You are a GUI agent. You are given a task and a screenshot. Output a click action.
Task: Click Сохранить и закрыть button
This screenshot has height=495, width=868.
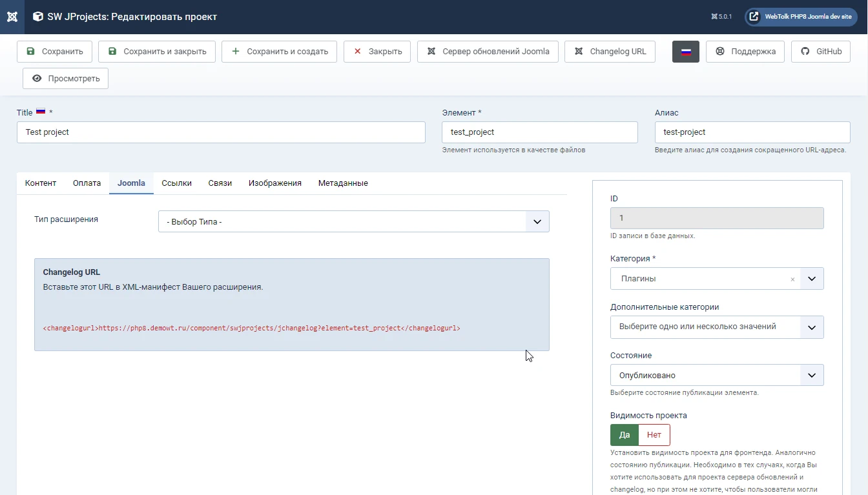(157, 52)
